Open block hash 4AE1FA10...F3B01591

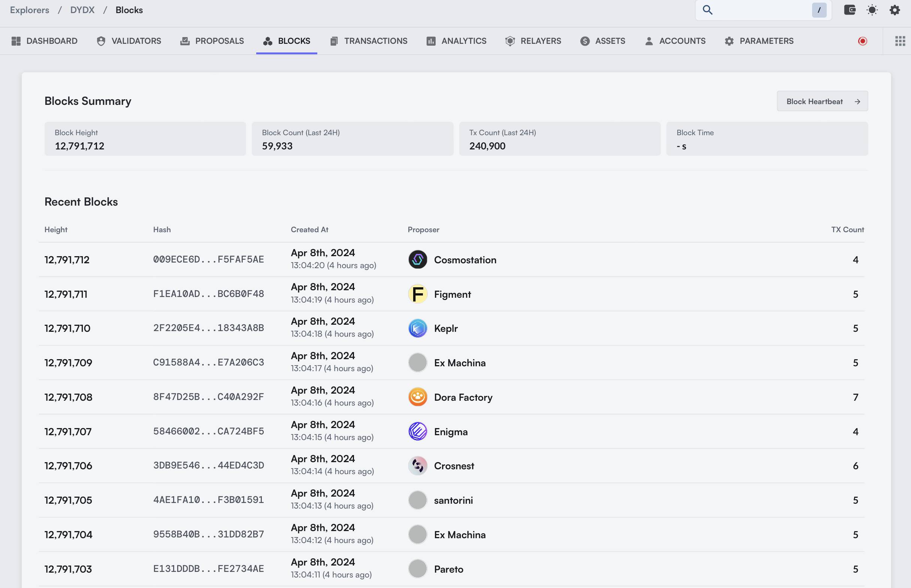[x=209, y=500]
